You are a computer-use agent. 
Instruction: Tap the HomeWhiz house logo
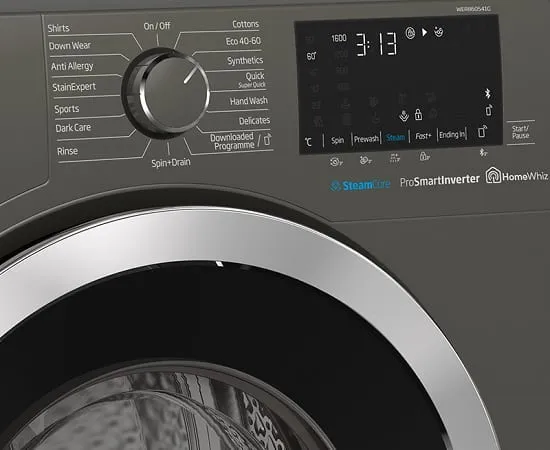(x=493, y=175)
